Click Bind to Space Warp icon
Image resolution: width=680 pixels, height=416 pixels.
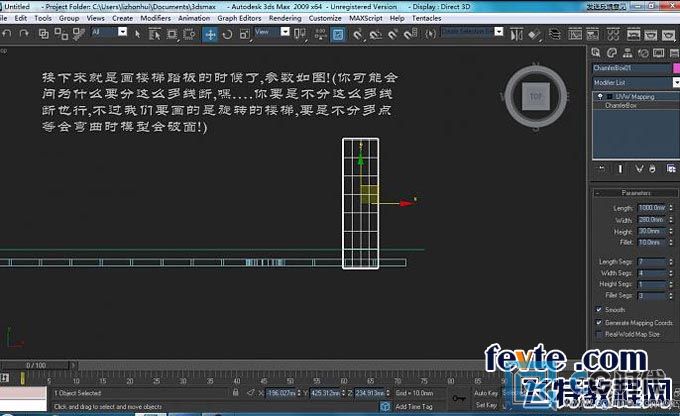pyautogui.click(x=78, y=34)
